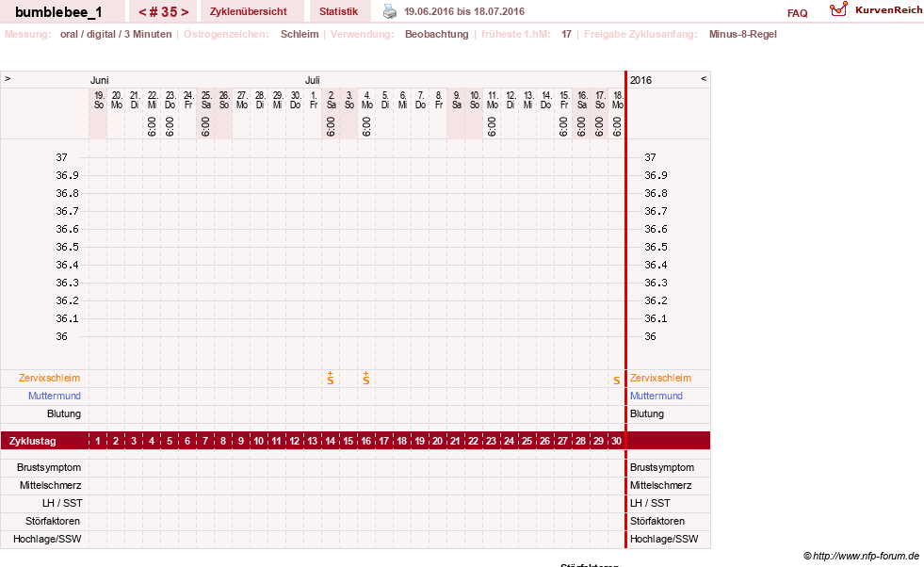Click the left Hochlage/SSW row label
924x567 pixels.
(x=47, y=539)
